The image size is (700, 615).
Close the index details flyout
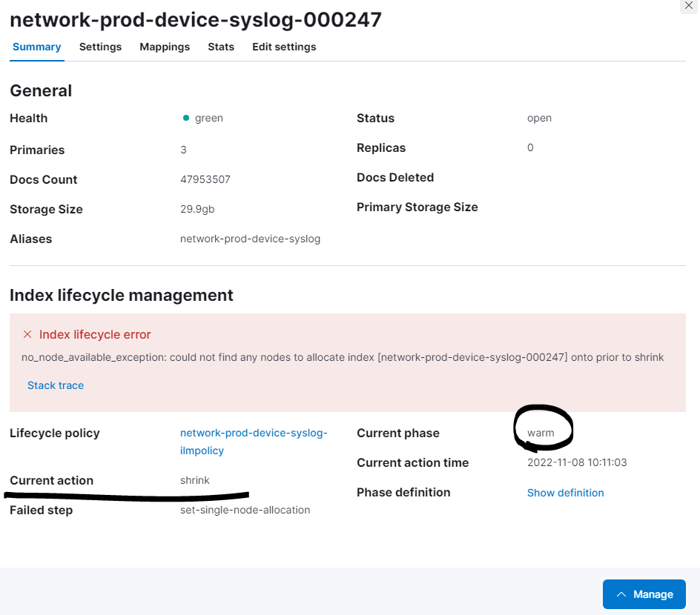coord(687,5)
